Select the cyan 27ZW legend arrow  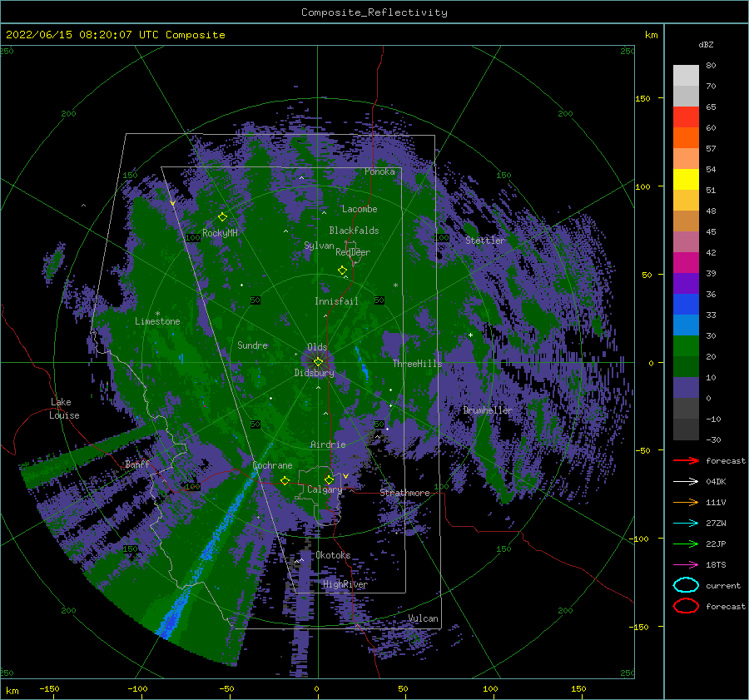686,524
